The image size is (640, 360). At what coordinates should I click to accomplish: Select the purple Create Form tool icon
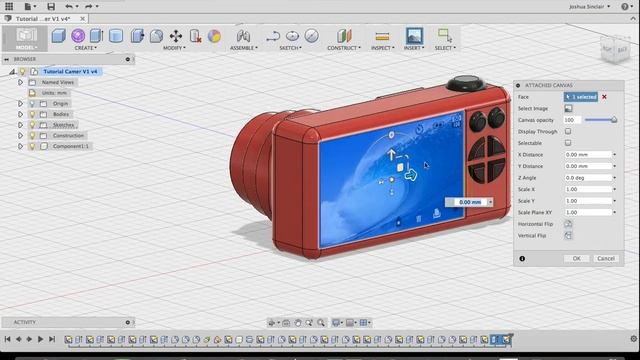click(x=78, y=36)
